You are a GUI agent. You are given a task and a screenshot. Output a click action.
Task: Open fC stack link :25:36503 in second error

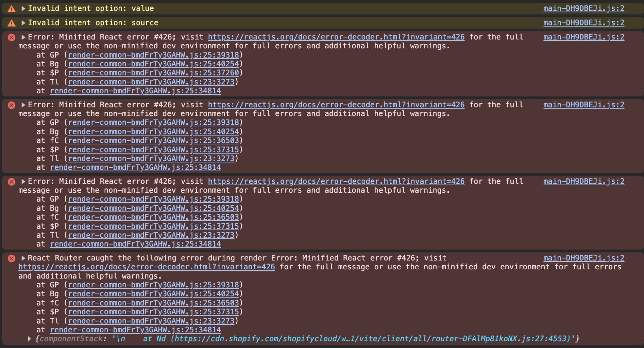(154, 141)
